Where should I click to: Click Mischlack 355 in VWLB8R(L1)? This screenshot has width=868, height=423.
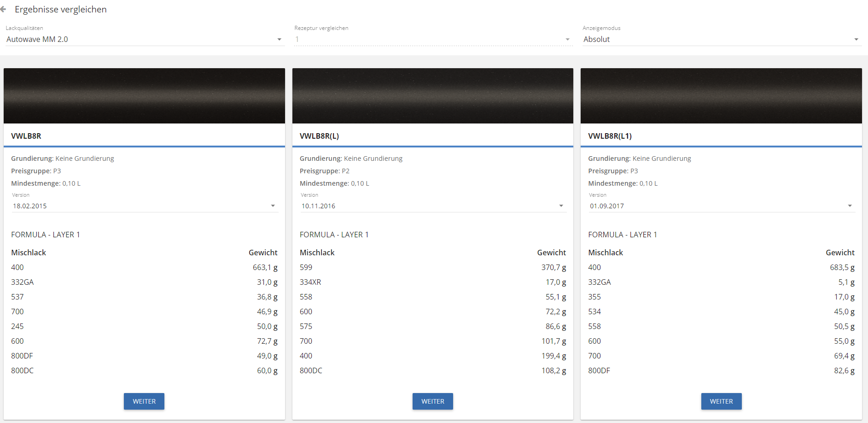pyautogui.click(x=594, y=297)
